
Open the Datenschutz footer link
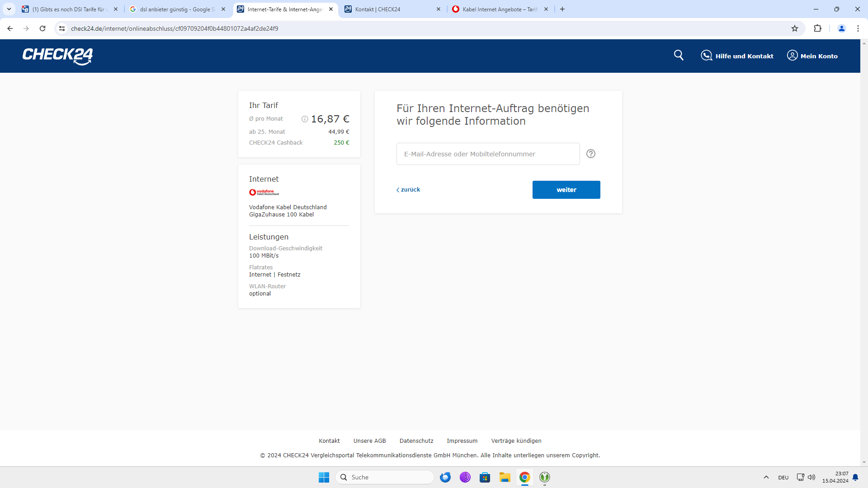(x=416, y=441)
